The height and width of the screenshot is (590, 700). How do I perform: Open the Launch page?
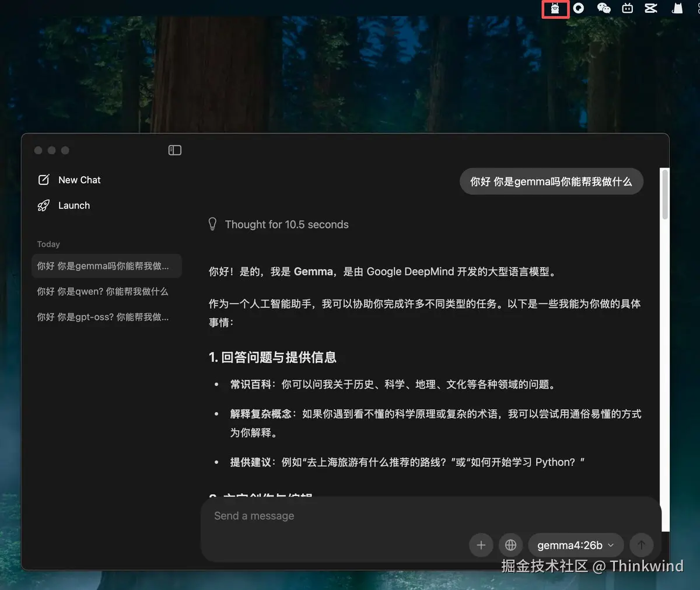tap(74, 205)
